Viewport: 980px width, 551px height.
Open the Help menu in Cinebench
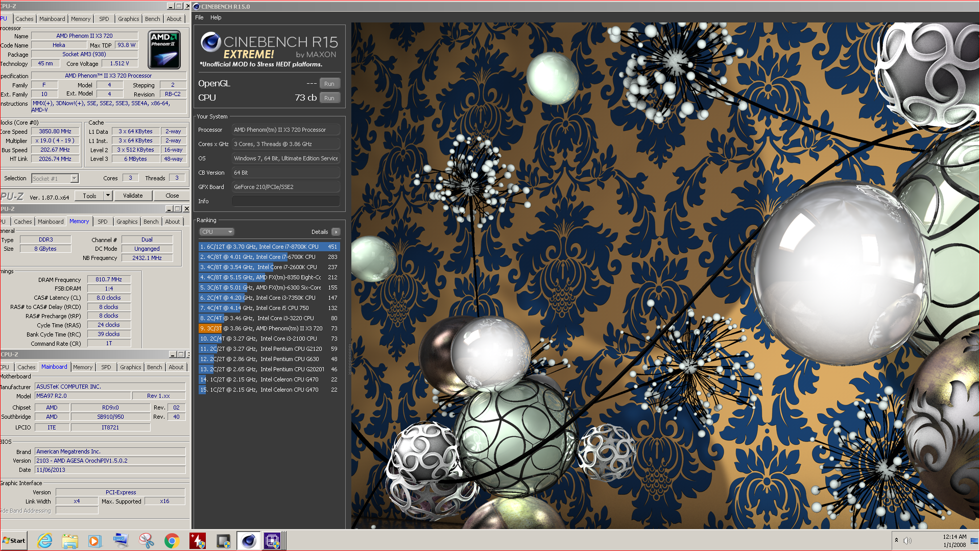click(x=216, y=17)
